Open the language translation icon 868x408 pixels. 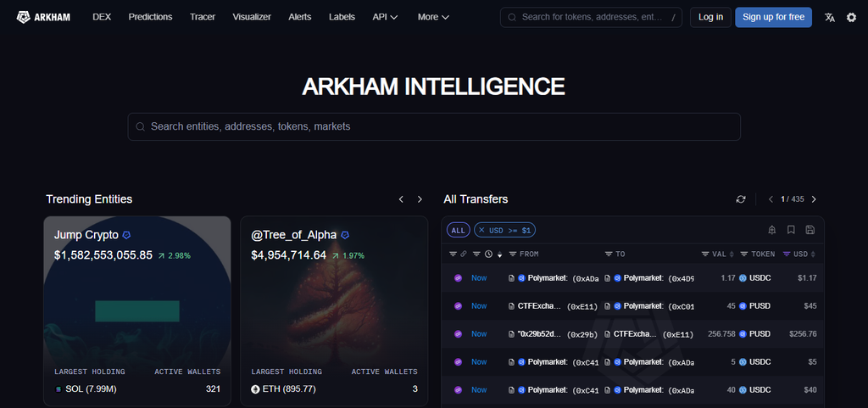[x=829, y=17]
